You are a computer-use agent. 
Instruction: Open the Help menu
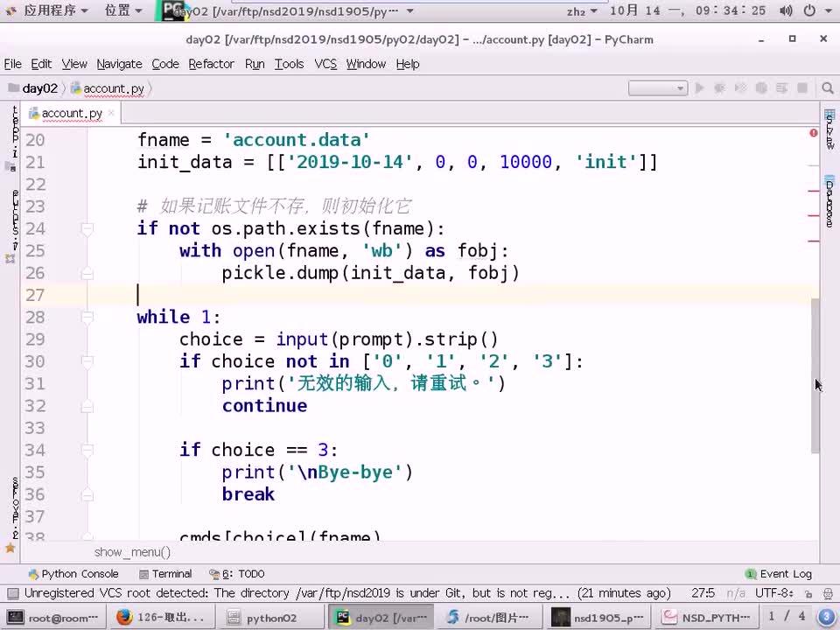(408, 64)
